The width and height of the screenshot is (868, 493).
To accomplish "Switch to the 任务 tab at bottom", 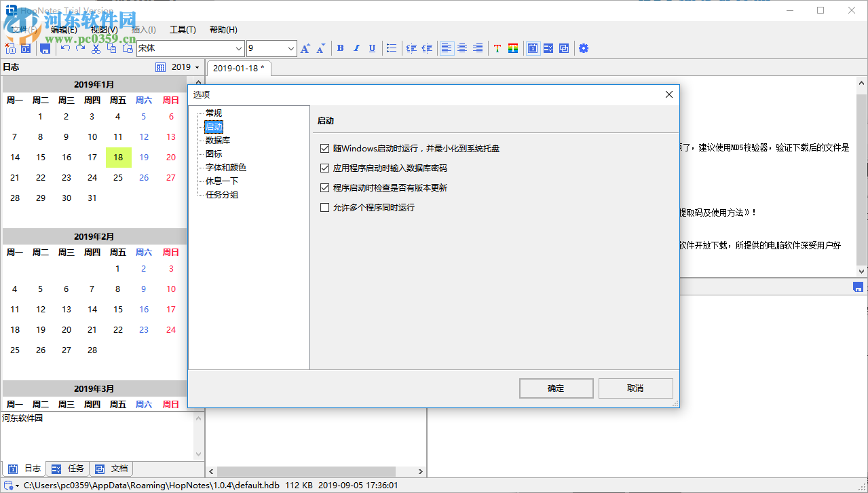I will pos(68,469).
